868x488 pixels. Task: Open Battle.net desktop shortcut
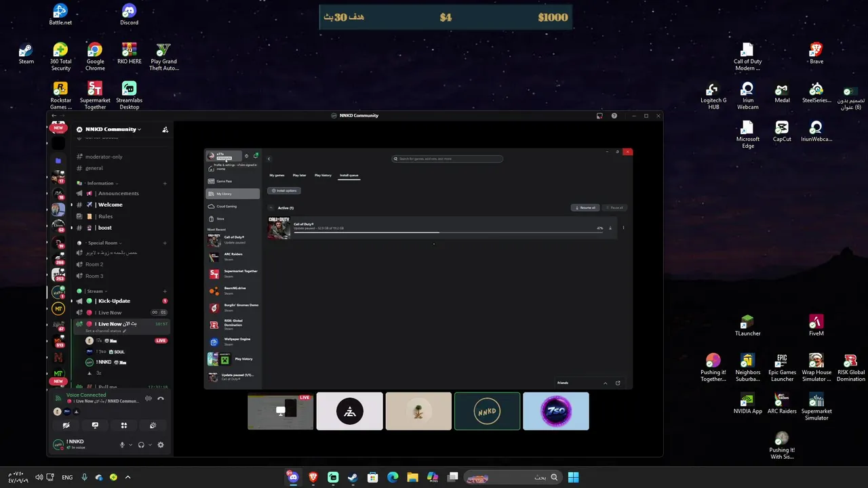click(x=60, y=14)
